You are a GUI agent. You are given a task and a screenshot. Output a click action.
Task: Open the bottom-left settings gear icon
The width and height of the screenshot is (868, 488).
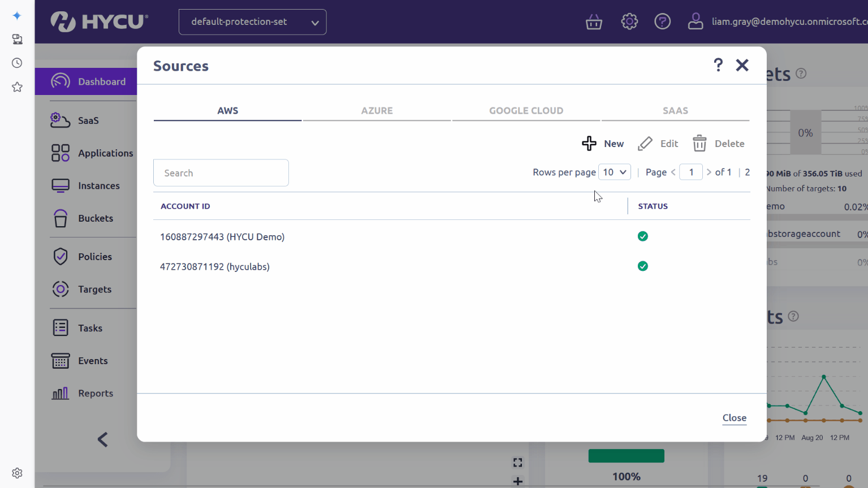(x=17, y=473)
